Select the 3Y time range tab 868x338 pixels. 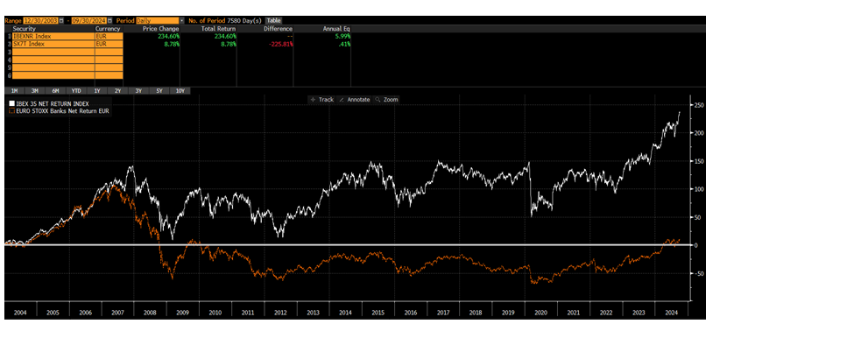pyautogui.click(x=138, y=91)
